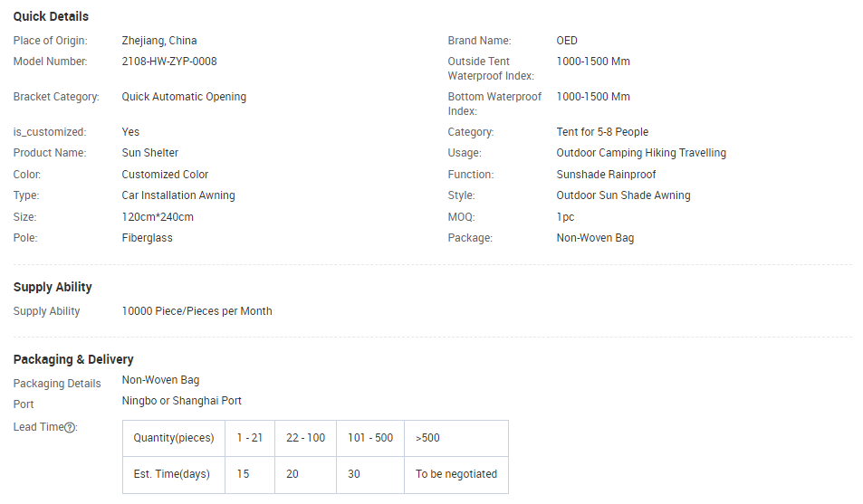This screenshot has width=863, height=504.
Task: Click the Quick Automatic Opening value
Action: coord(184,97)
